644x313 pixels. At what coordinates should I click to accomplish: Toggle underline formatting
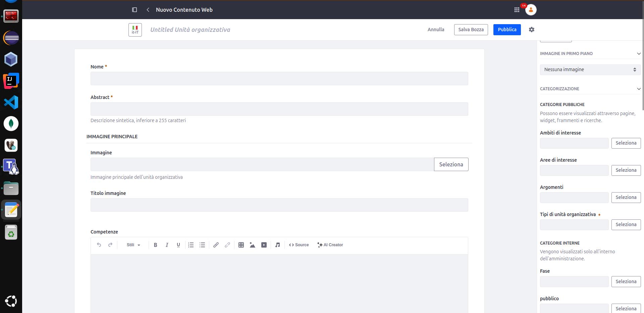(x=178, y=245)
